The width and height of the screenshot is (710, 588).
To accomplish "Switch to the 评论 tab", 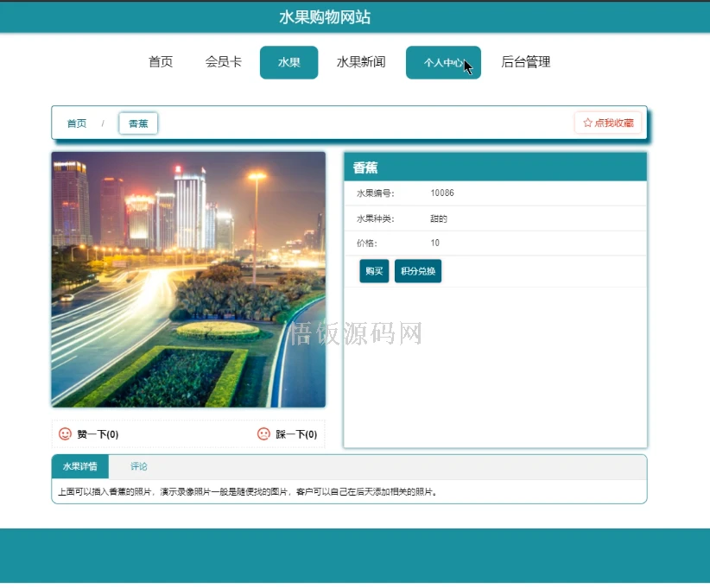I will [x=138, y=466].
